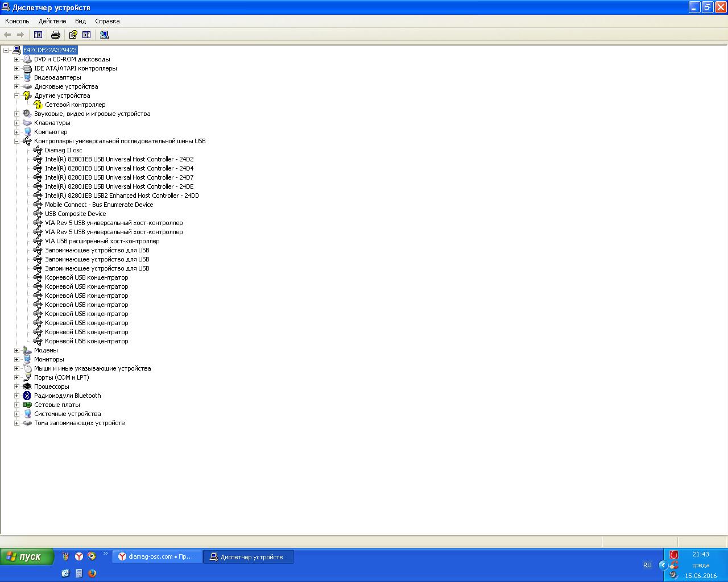Collapse the root node E42CDF22A329423
This screenshot has height=582, width=728.
click(6, 50)
